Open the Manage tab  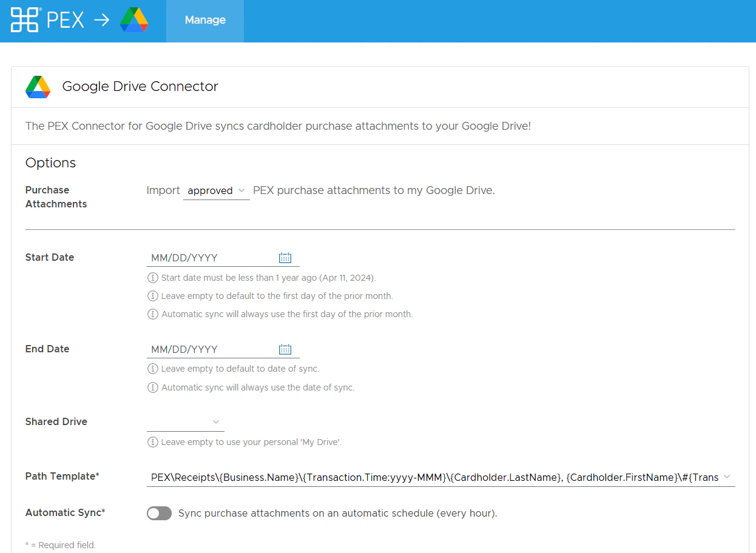(x=205, y=21)
